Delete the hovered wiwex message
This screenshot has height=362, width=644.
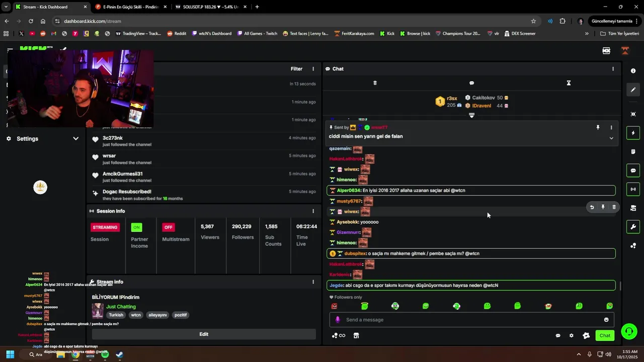[614, 207]
